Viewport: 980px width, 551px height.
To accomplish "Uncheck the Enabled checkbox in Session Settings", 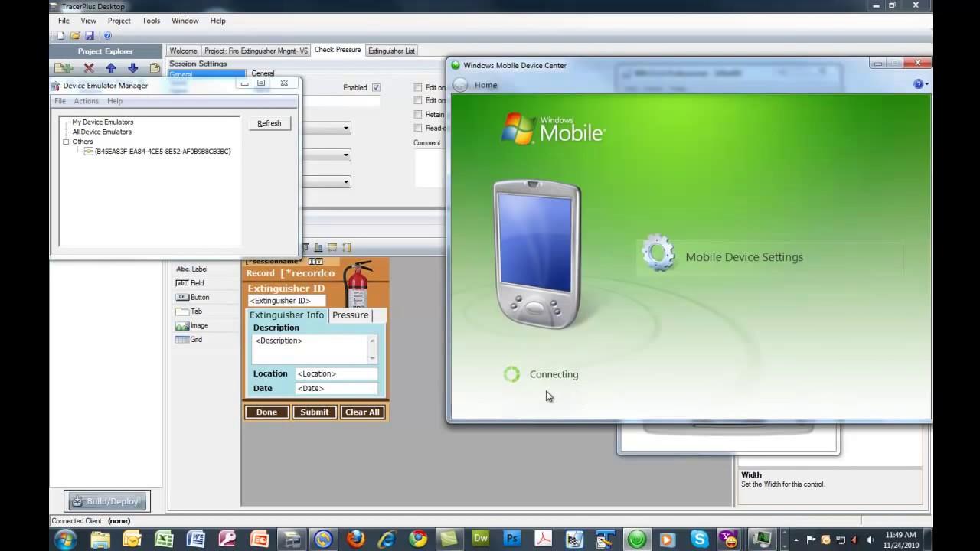I will (376, 87).
